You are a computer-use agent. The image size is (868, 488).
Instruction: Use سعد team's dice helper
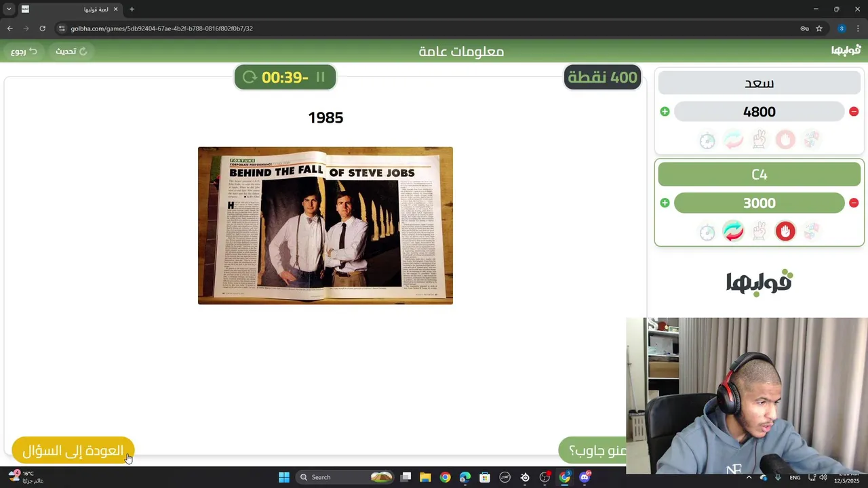(x=812, y=140)
